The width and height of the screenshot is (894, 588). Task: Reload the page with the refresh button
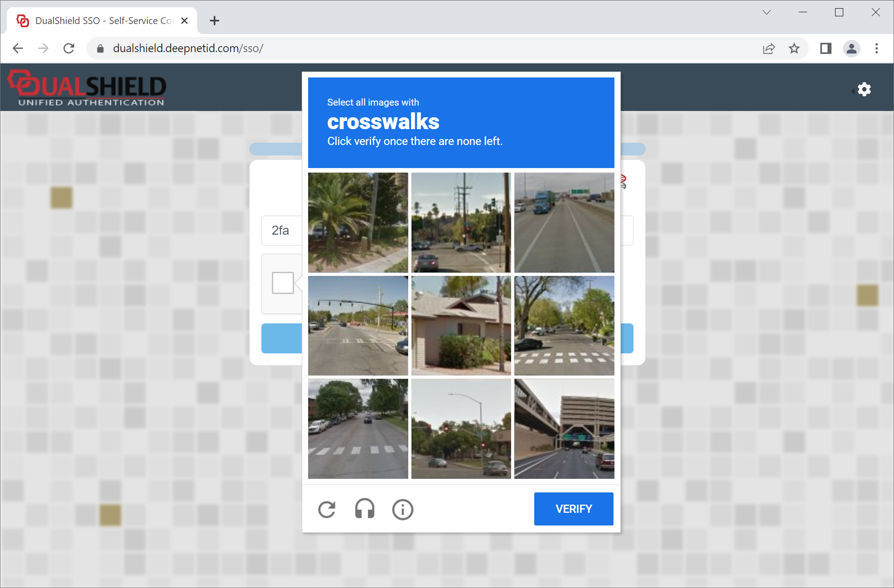click(x=69, y=48)
